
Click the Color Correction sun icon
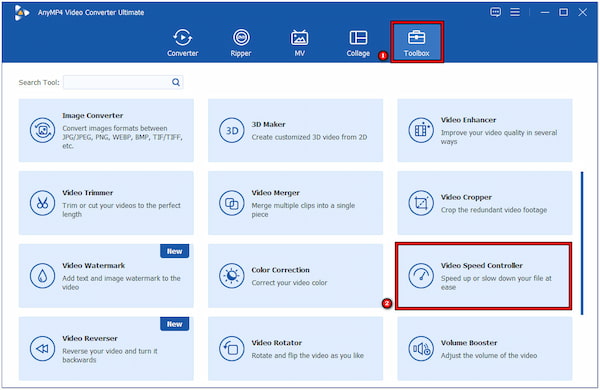(232, 276)
